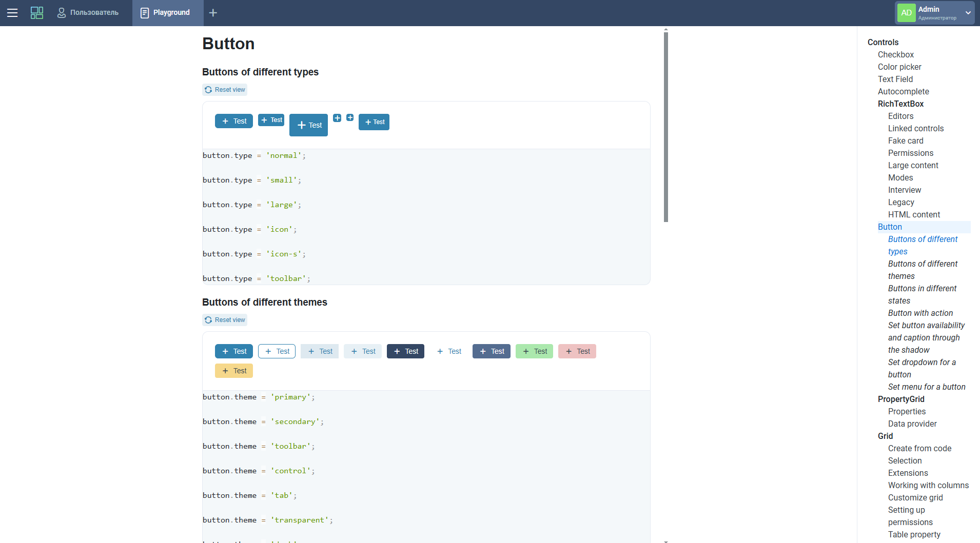980x543 pixels.
Task: Navigate to Color picker page
Action: (x=899, y=67)
